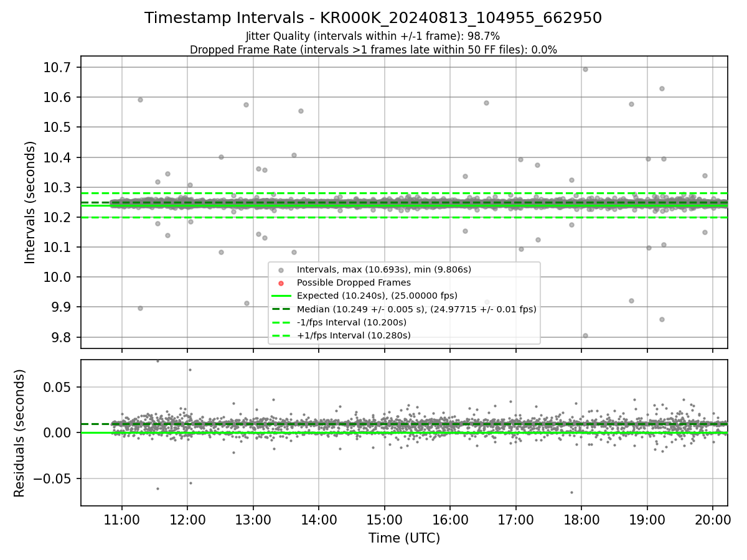This screenshot has height=560, width=747.
Task: Click legend entry 'Expected (10.240s), (25.00000 fps)'
Action: point(377,296)
